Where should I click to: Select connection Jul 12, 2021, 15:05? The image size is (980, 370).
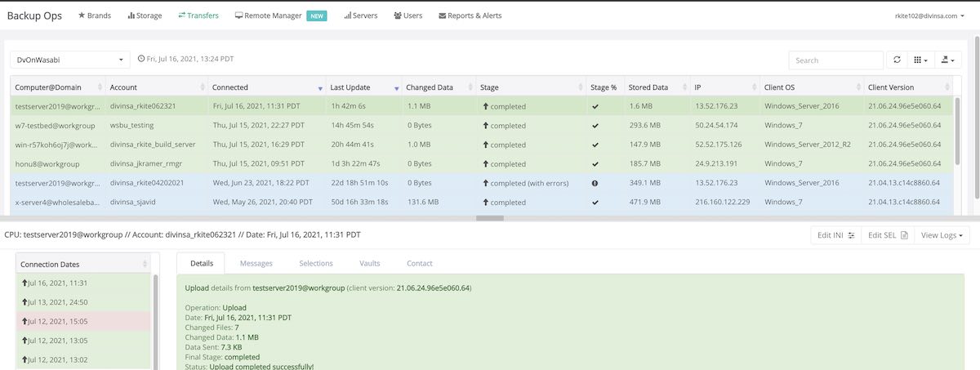[x=83, y=321]
